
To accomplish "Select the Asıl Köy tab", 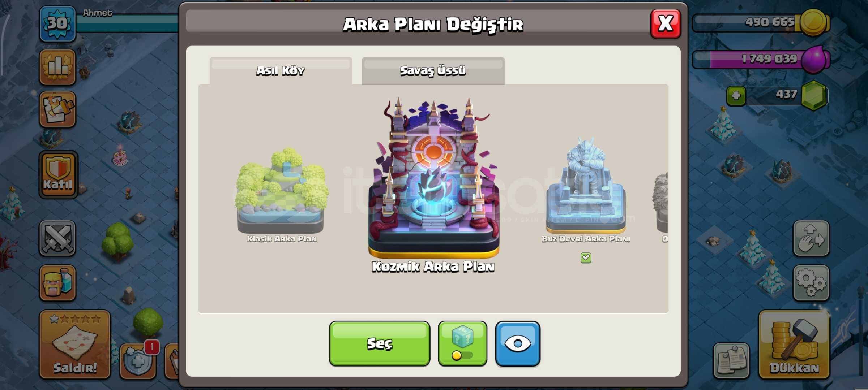I will click(x=281, y=71).
